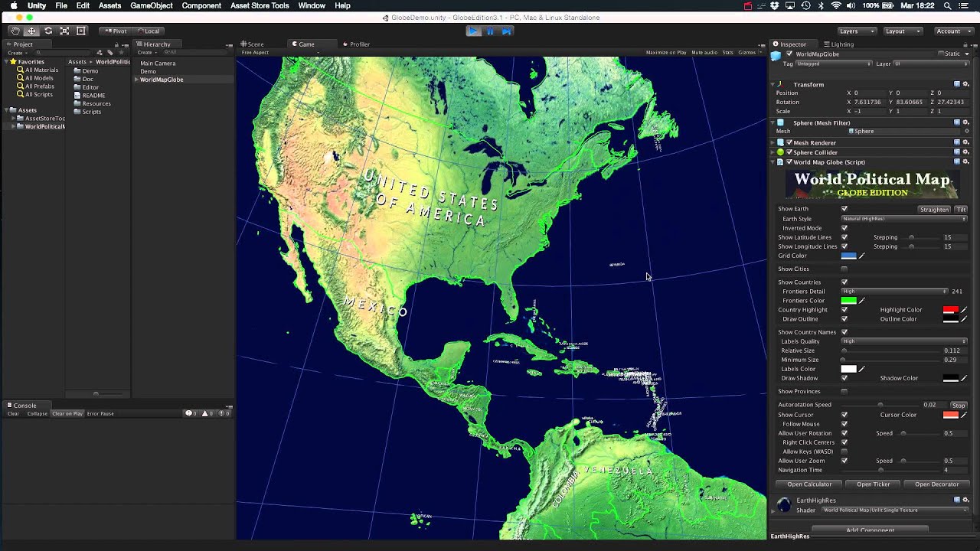Click Open Calculator button
The width and height of the screenshot is (980, 551).
coord(809,484)
